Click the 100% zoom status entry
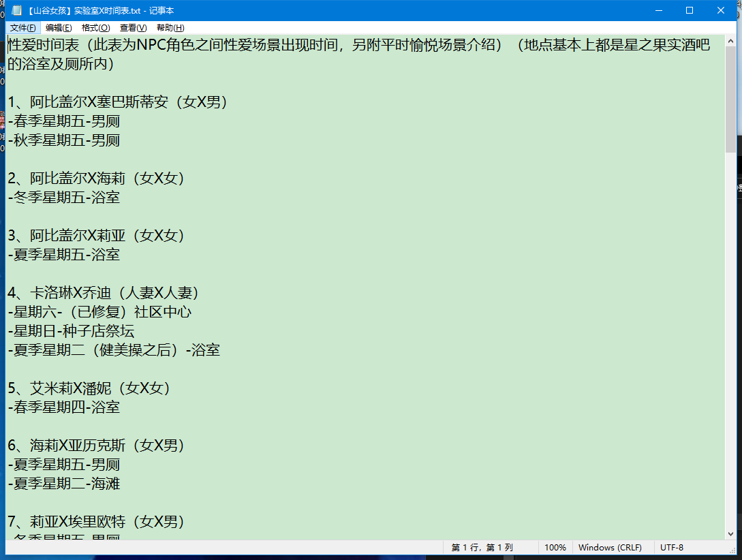This screenshot has width=742, height=560. [x=555, y=547]
